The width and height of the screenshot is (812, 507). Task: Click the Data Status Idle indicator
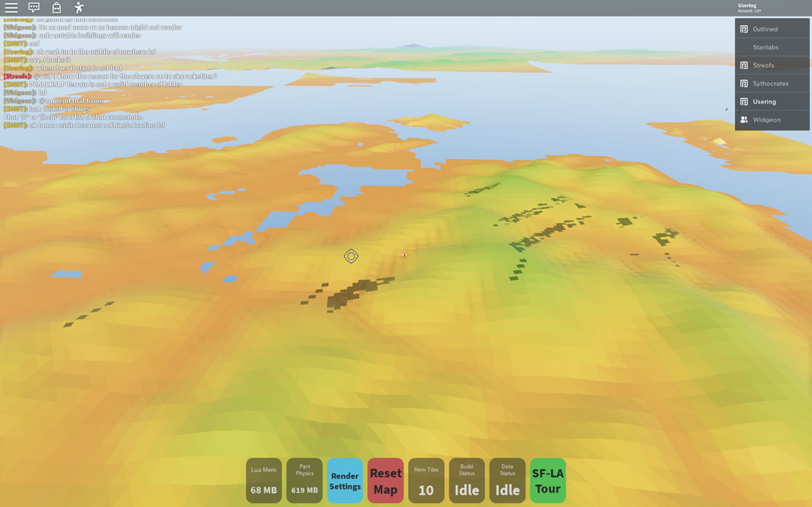508,480
